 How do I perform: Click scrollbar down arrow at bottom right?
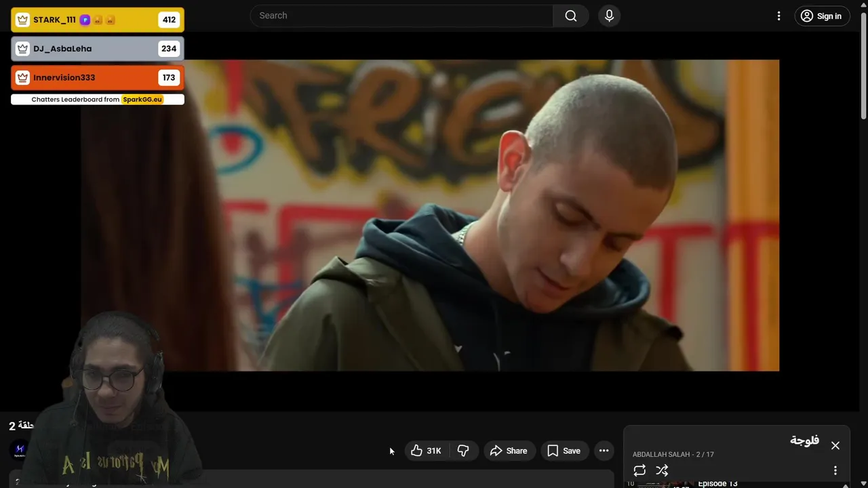[863, 483]
